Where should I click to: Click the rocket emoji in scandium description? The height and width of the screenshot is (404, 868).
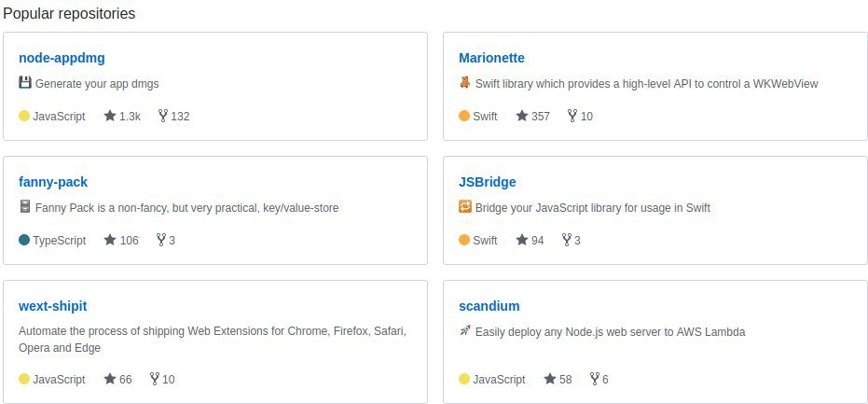click(465, 331)
